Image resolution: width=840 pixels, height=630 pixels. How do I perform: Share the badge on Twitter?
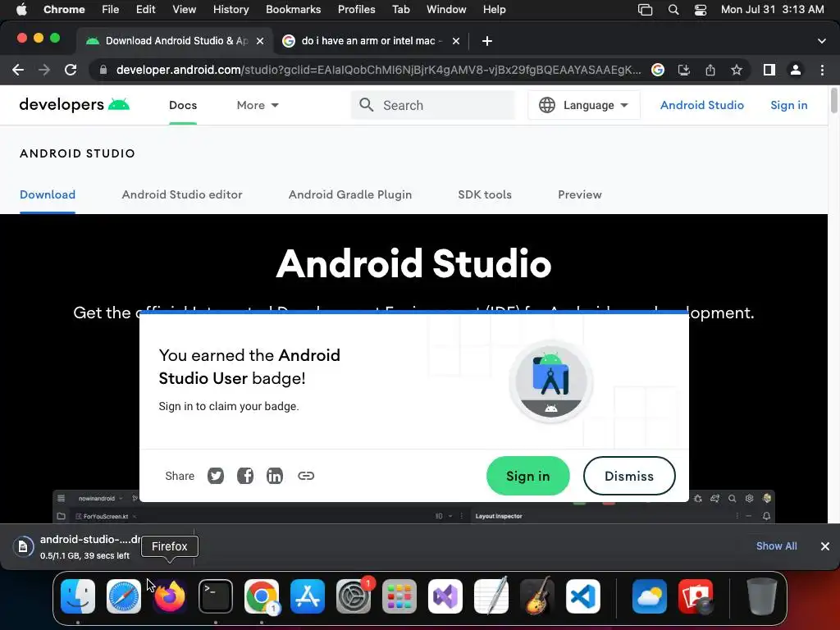[x=216, y=476]
